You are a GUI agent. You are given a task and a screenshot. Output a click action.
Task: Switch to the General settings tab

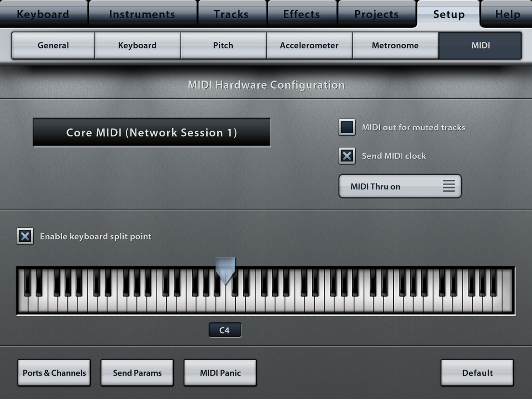tap(53, 45)
